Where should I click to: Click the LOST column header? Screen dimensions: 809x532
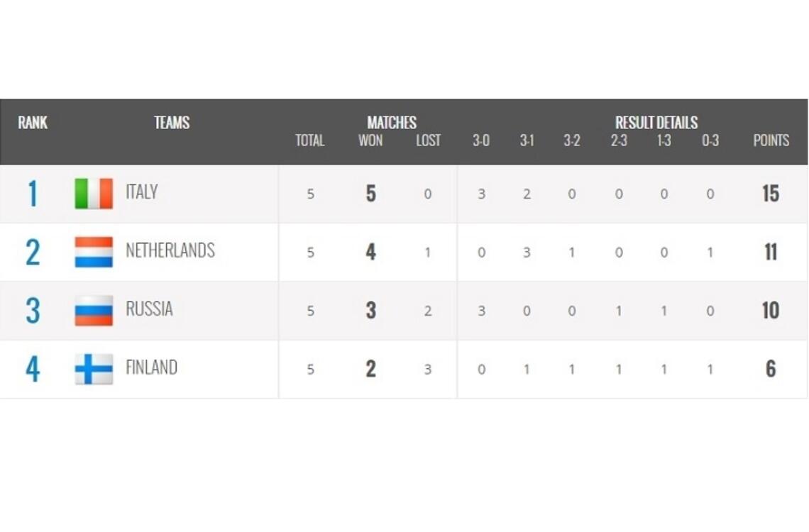(428, 140)
